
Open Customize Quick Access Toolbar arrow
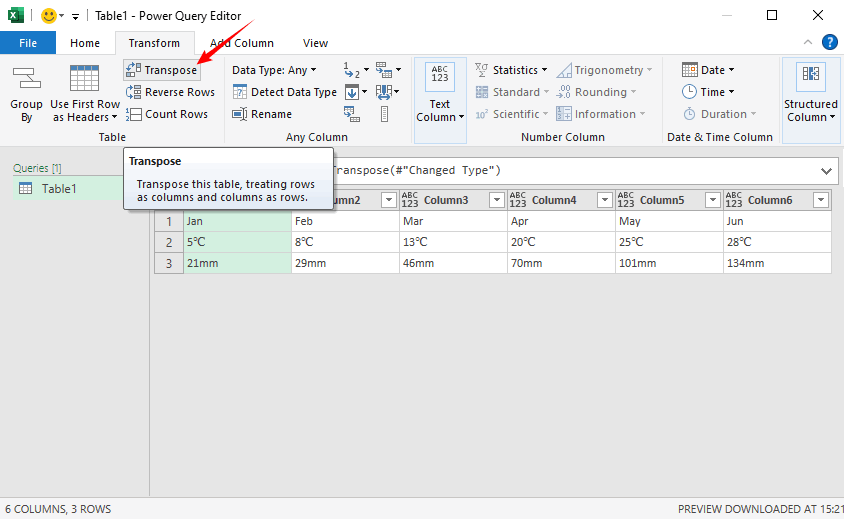75,17
